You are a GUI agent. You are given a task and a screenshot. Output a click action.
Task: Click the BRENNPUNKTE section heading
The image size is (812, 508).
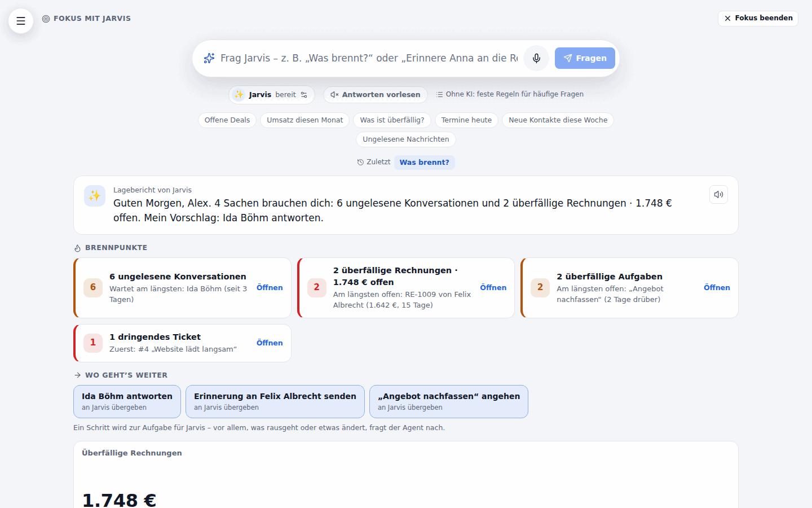click(116, 248)
